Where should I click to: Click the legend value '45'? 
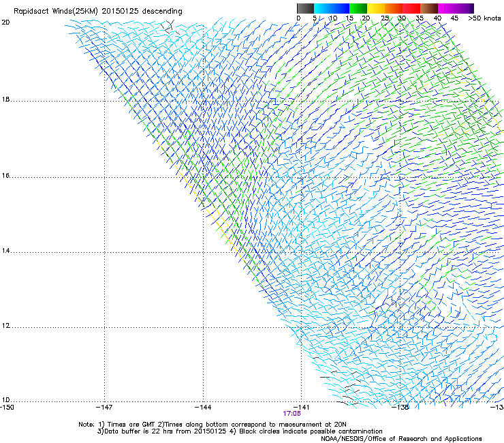[454, 18]
